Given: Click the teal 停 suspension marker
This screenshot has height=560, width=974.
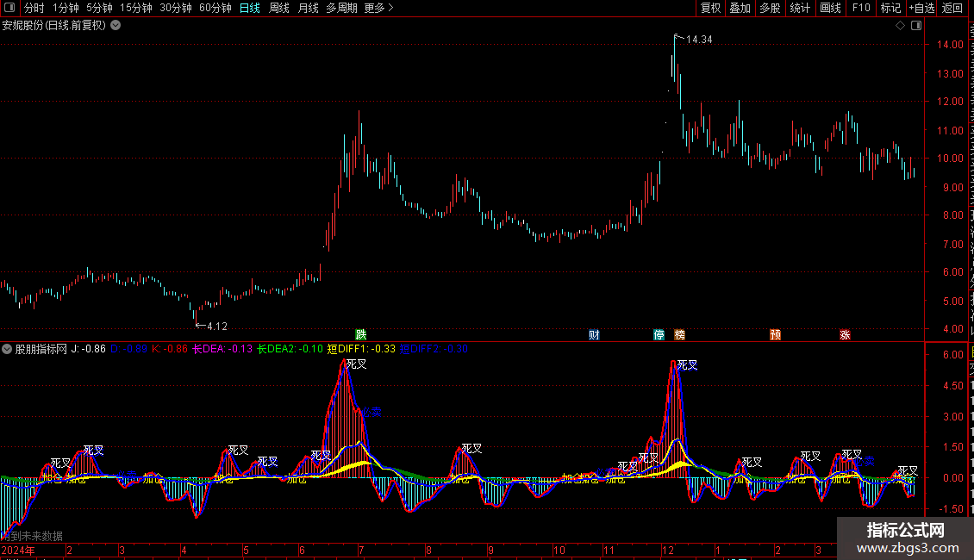Looking at the screenshot, I should click(659, 334).
